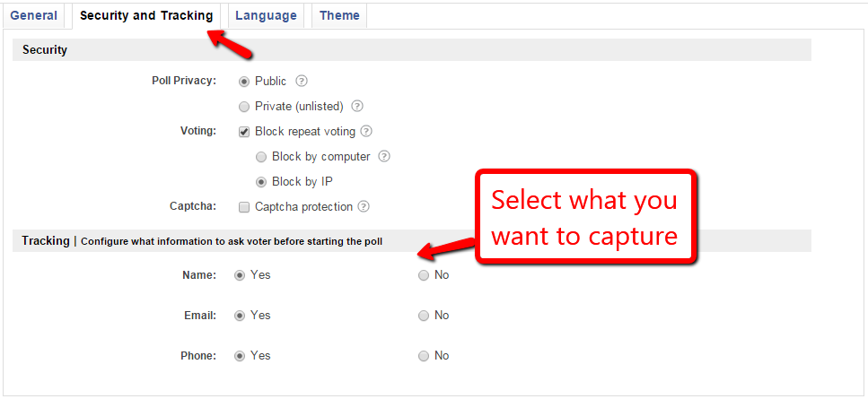Set Name tracking to No
The height and width of the screenshot is (399, 868).
pyautogui.click(x=424, y=275)
